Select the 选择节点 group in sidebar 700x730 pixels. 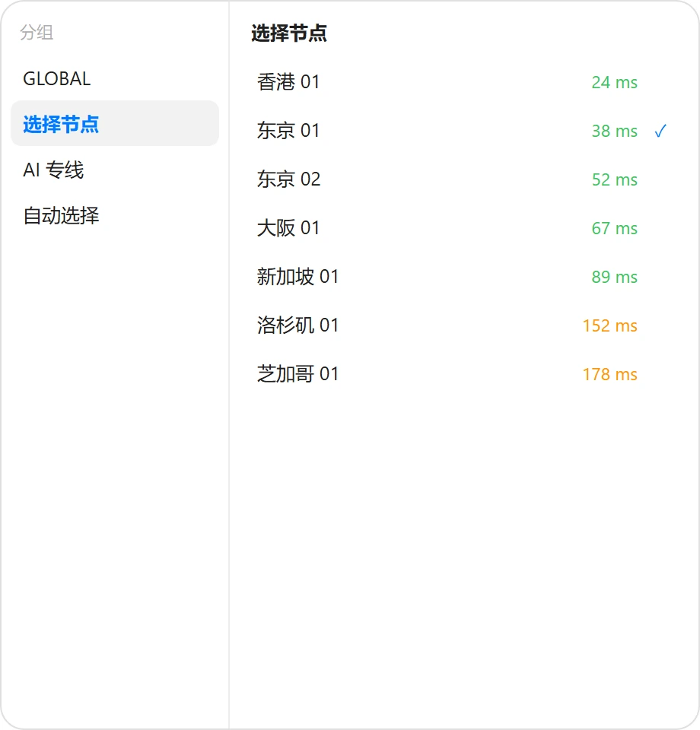pos(115,123)
